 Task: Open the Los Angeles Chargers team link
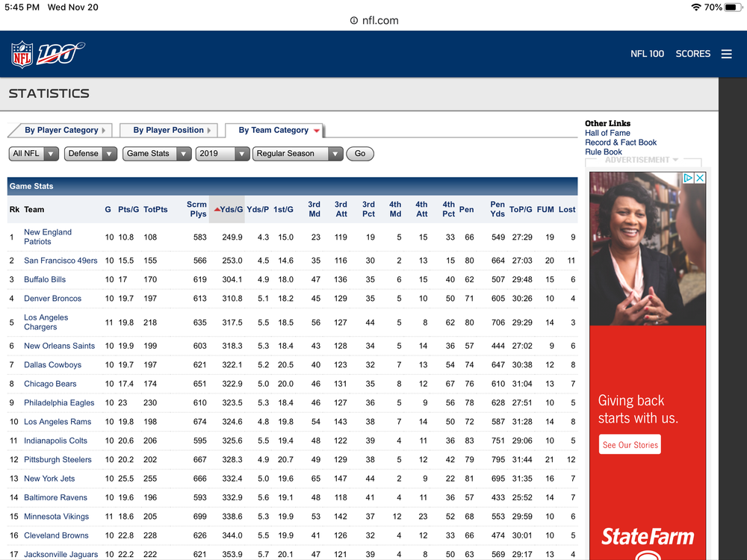(46, 322)
